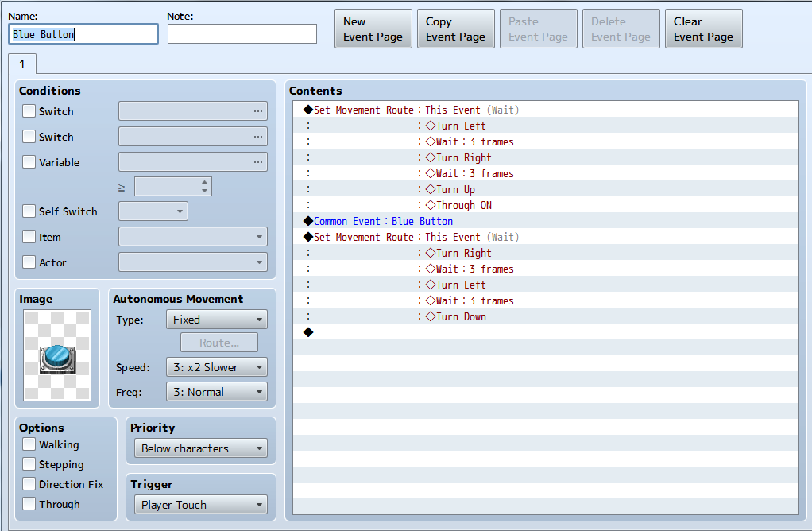Switch to event page tab 1
The width and height of the screenshot is (812, 531).
click(x=22, y=63)
